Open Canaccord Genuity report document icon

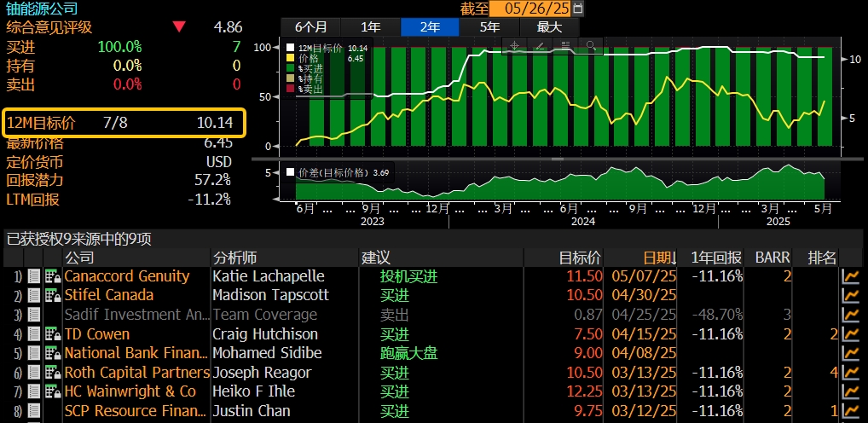coord(34,276)
